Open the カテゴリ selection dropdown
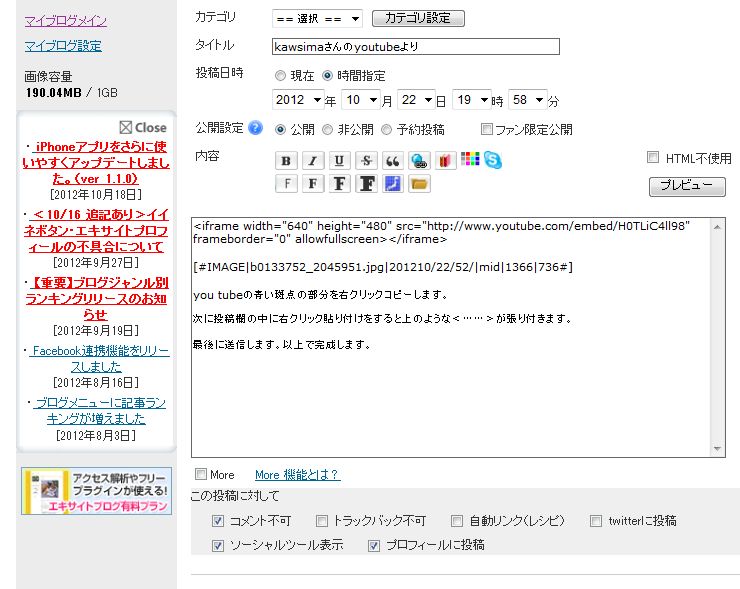Image resolution: width=740 pixels, height=589 pixels. pos(317,19)
